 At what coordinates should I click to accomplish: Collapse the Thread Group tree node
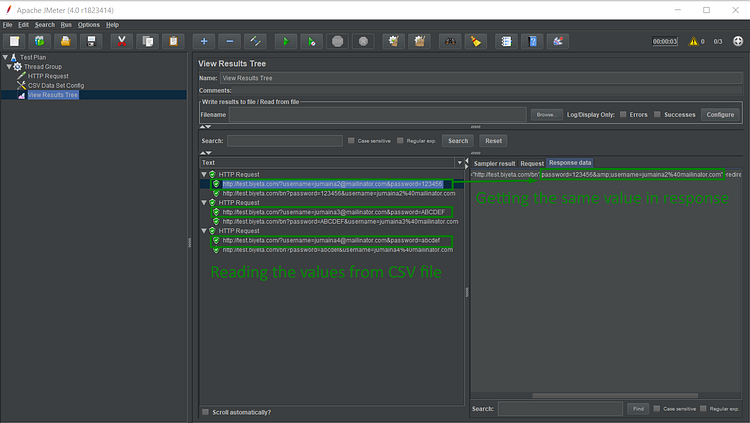pyautogui.click(x=11, y=67)
